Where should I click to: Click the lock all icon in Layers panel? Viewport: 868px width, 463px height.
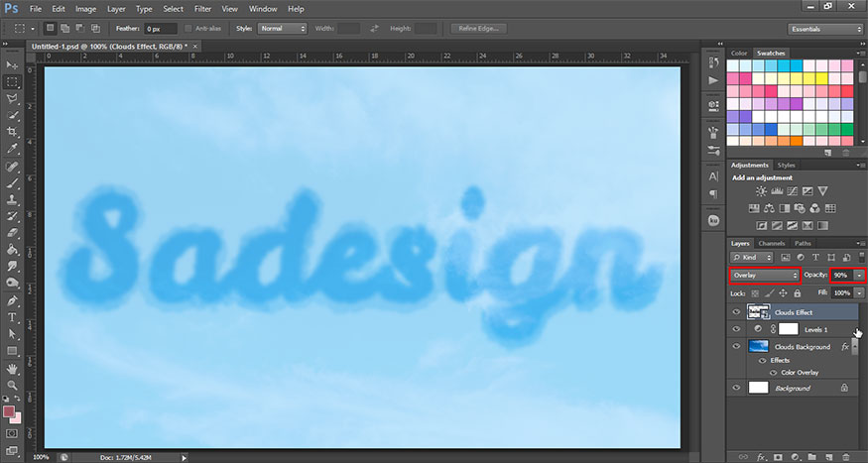pos(799,293)
